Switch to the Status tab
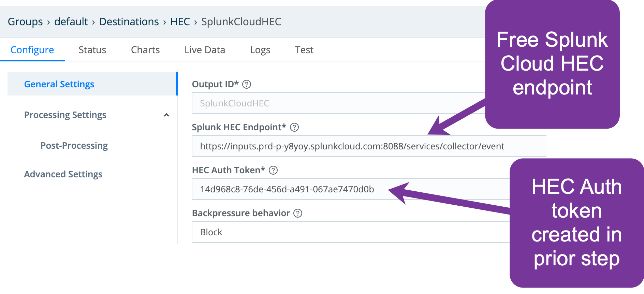 [x=92, y=49]
